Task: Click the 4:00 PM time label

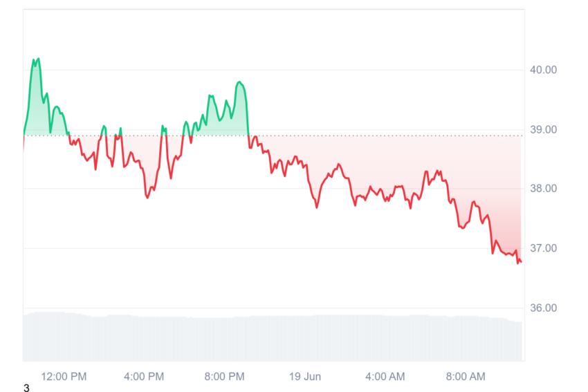Action: pos(144,376)
